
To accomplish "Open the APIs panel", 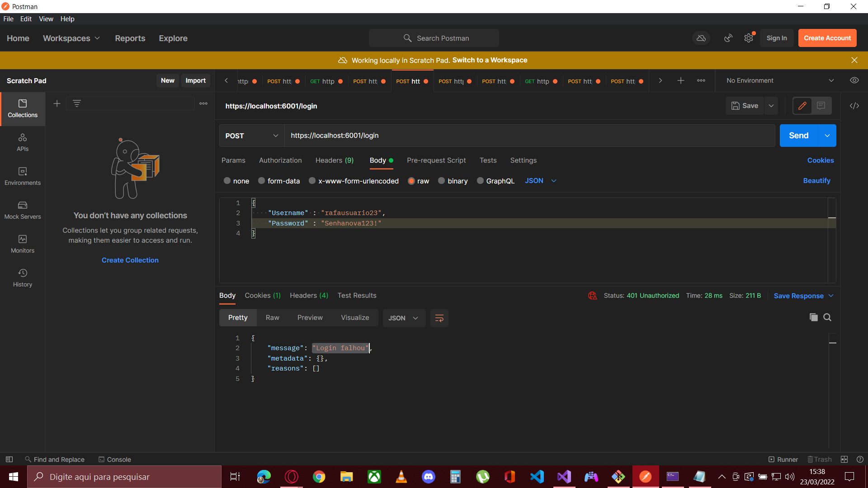I will coord(23,142).
